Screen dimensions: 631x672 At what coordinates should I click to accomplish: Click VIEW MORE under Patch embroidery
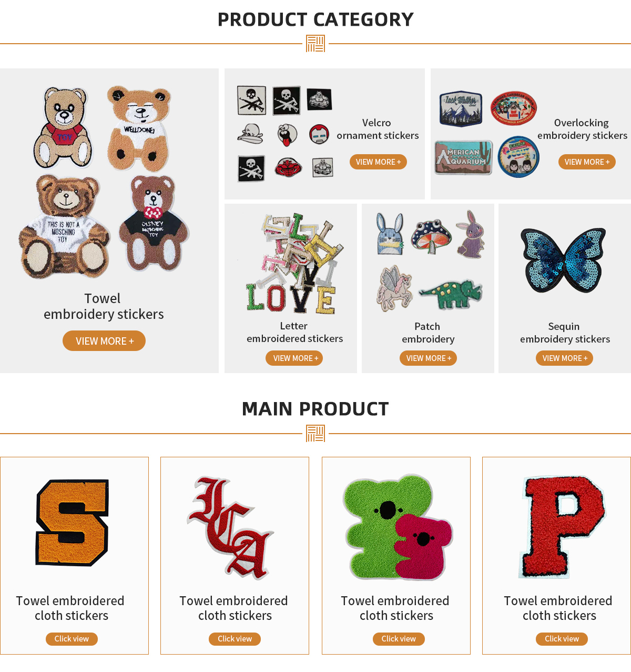428,358
